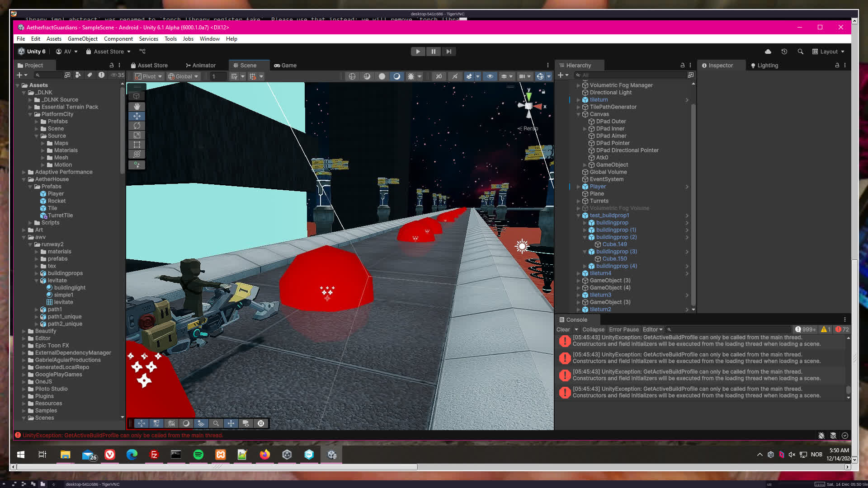Expand the Beautify folder
868x488 pixels.
[24, 331]
